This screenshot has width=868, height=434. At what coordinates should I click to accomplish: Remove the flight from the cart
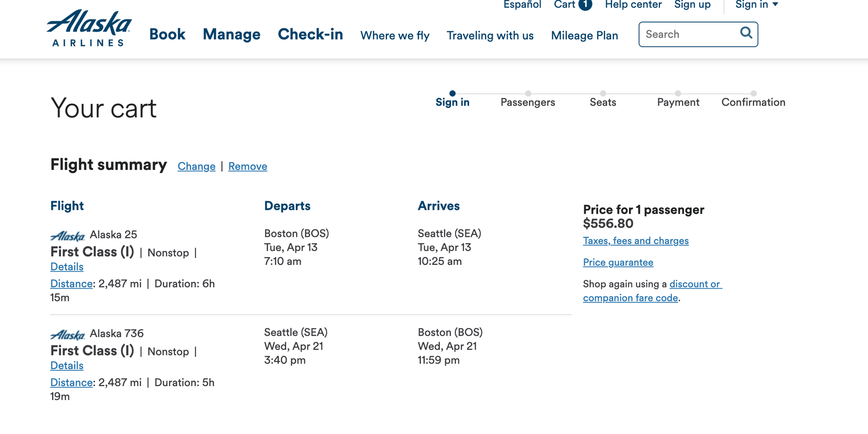click(248, 166)
